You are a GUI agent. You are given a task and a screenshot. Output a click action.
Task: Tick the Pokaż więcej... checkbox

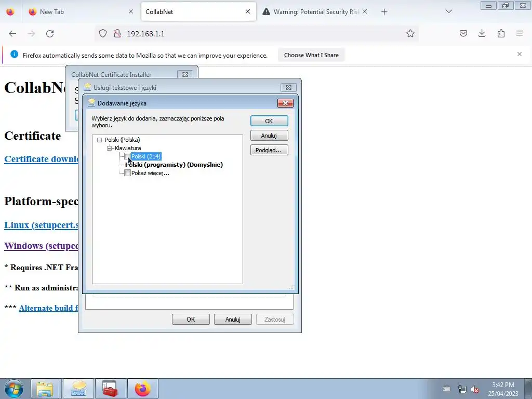pyautogui.click(x=128, y=173)
